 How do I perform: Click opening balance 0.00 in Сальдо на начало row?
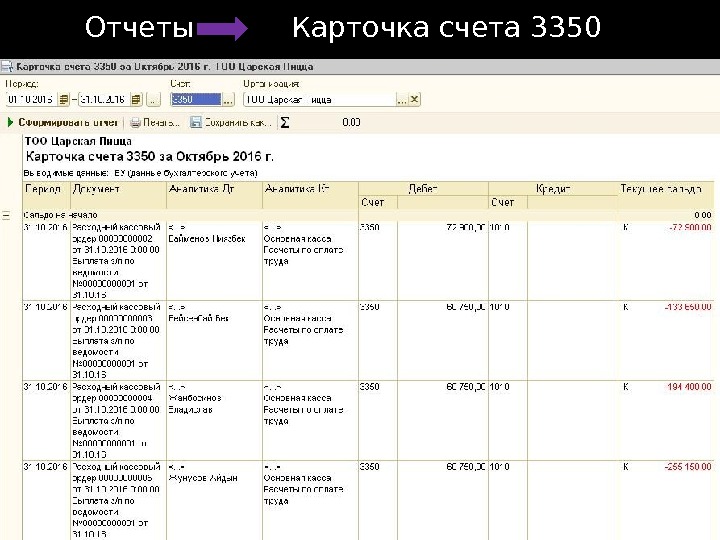(703, 215)
